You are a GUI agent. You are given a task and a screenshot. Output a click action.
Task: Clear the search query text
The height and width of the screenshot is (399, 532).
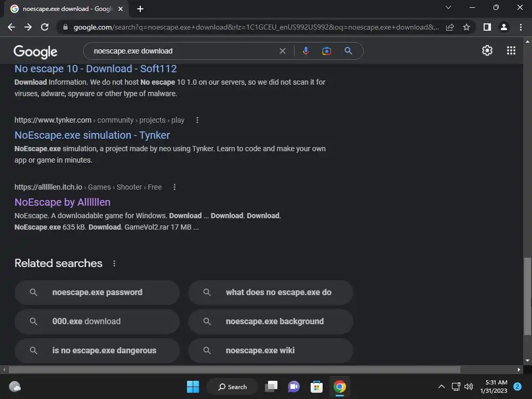click(282, 51)
